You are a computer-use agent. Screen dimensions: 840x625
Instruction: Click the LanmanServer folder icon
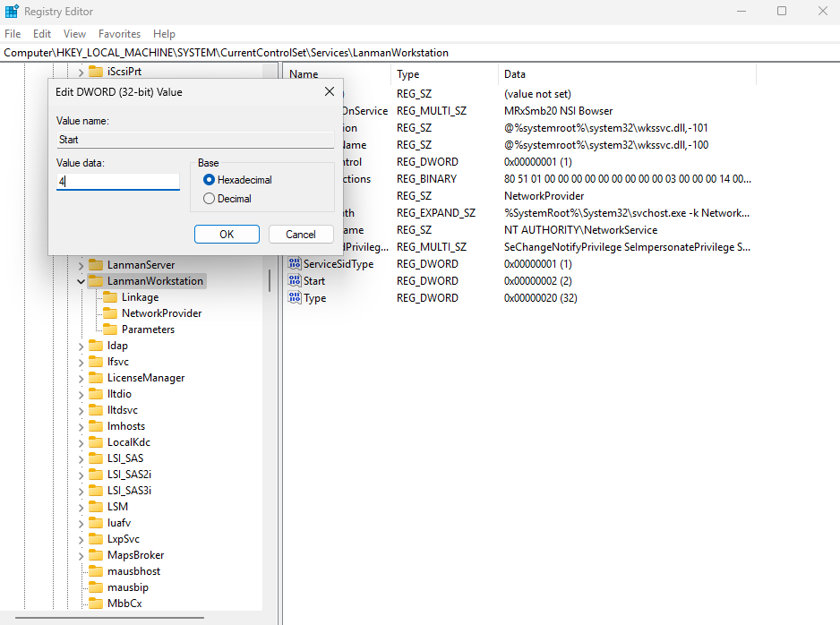tap(96, 264)
